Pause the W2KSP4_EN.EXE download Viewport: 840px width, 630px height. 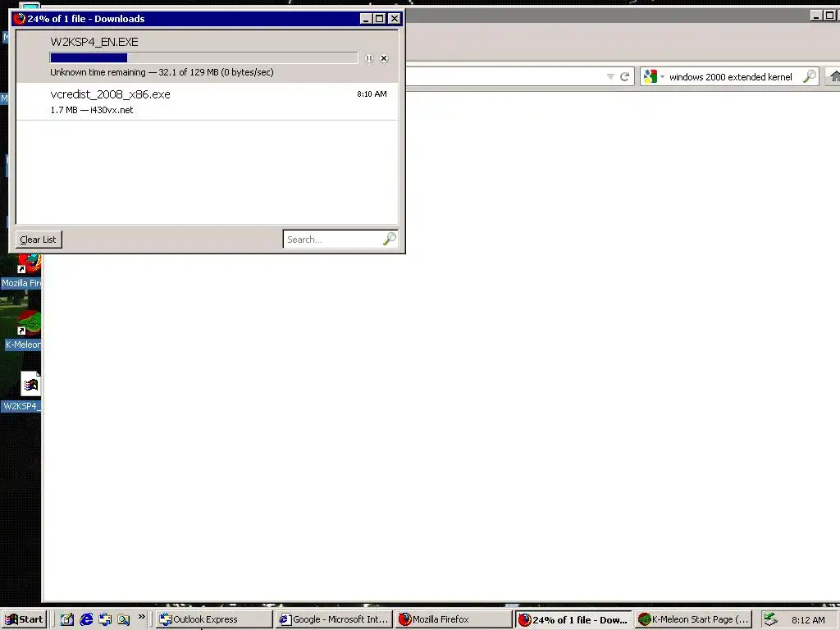click(369, 58)
